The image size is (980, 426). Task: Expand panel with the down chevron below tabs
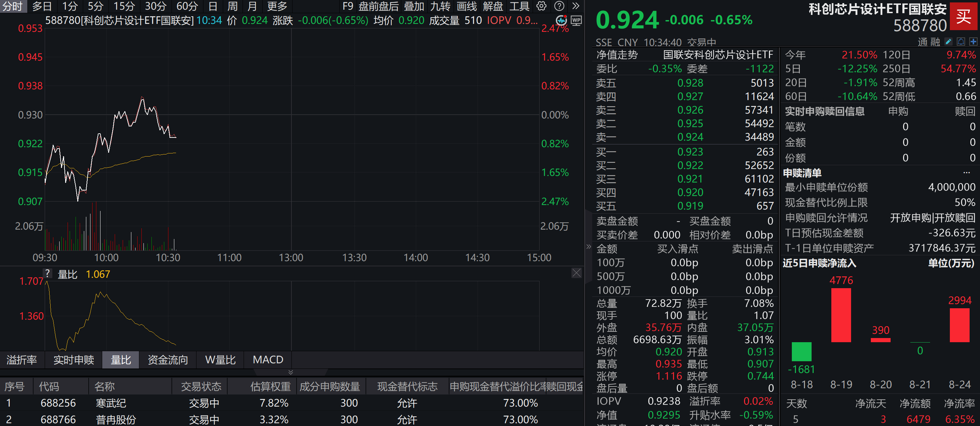291,372
